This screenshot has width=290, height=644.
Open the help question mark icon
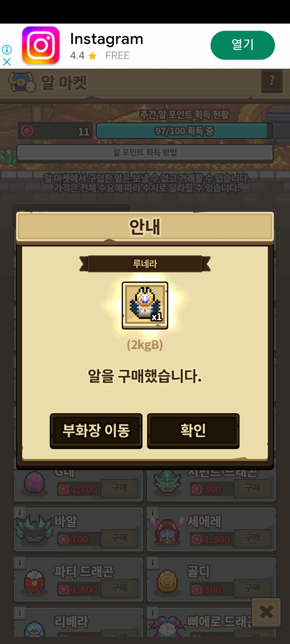point(272,81)
